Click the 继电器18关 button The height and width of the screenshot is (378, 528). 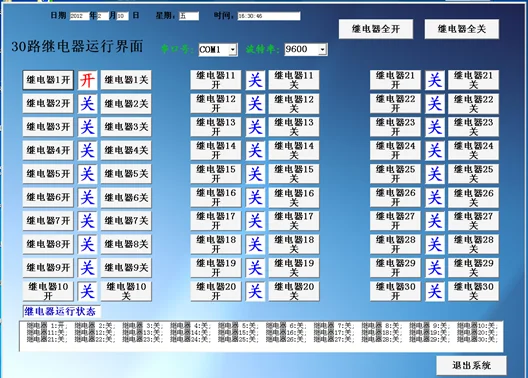pos(294,244)
